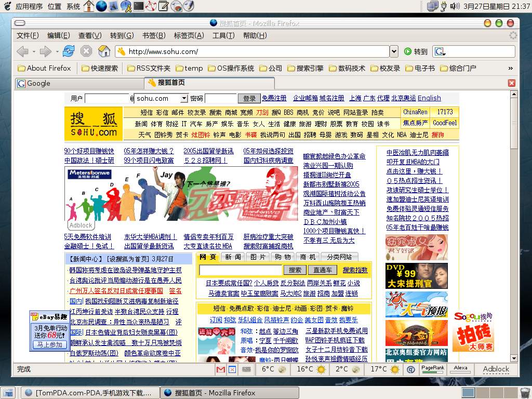Open the volume control speaker icon
Screen dimensions: 532x399
pyautogui.click(x=454, y=6)
